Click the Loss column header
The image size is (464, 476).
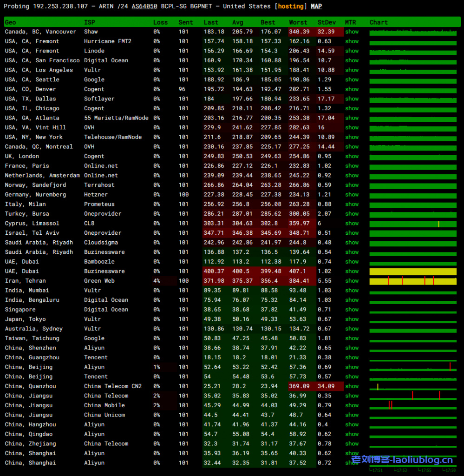click(160, 22)
